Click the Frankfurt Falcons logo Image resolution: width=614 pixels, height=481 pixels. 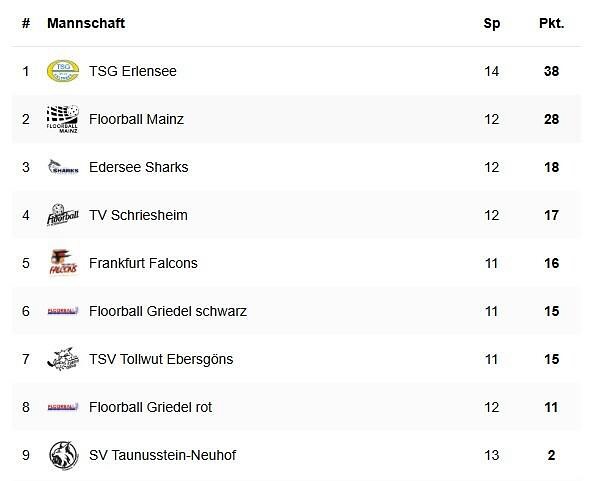tap(63, 263)
